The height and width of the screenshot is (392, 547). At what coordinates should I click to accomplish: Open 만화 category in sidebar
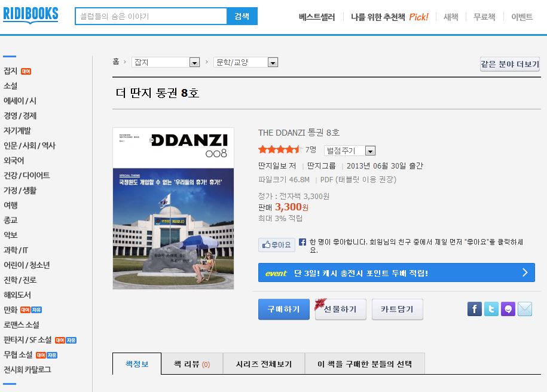(x=11, y=310)
